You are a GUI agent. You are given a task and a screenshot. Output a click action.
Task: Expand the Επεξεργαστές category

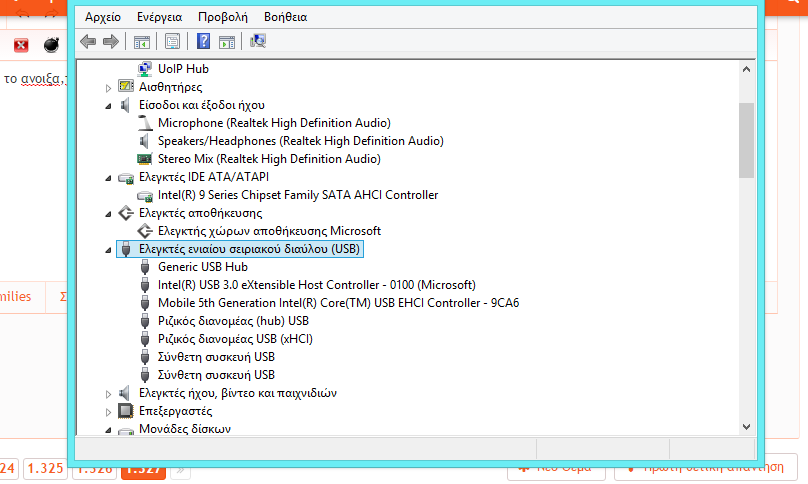[109, 411]
